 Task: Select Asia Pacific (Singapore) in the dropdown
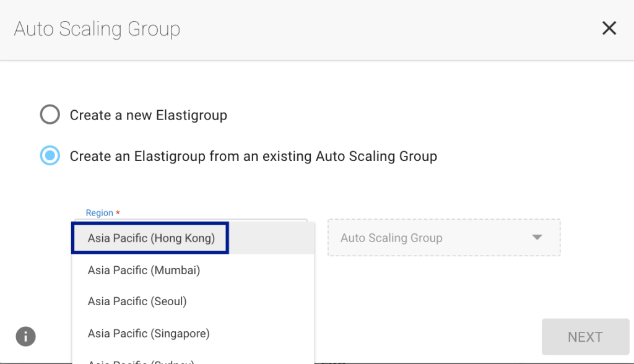(x=149, y=333)
